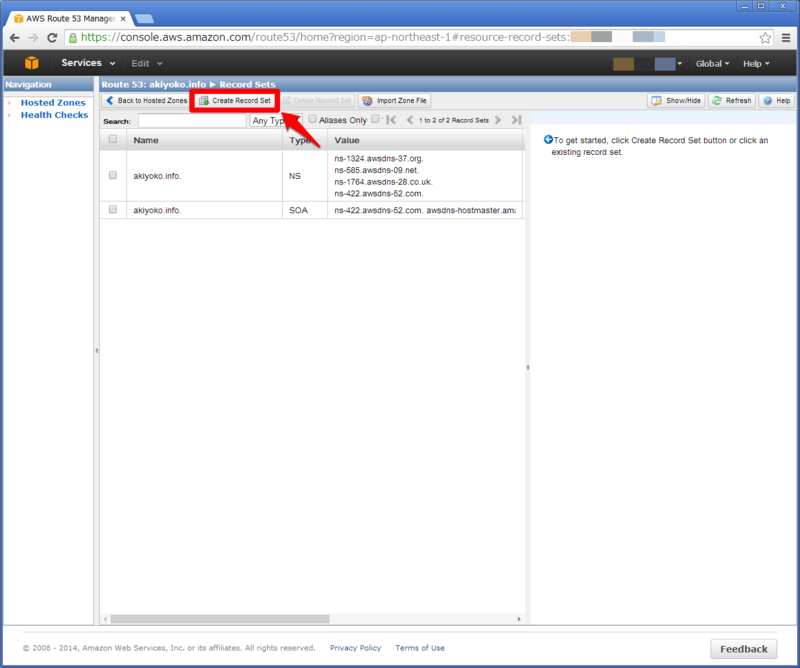Screen dimensions: 800x668
Task: Open the Edit dropdown in top bar
Action: [x=146, y=63]
